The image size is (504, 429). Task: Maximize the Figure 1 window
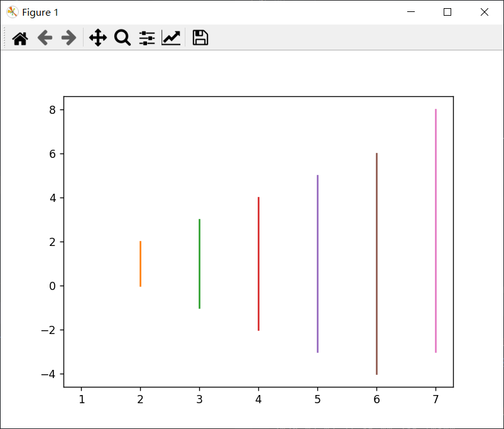(447, 12)
